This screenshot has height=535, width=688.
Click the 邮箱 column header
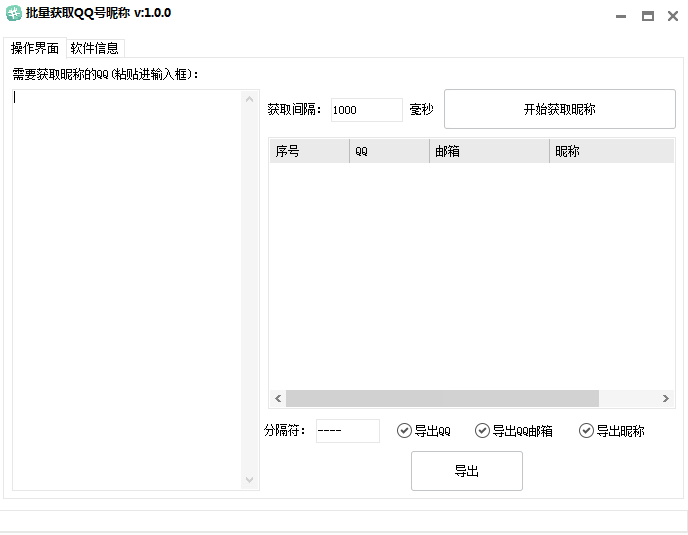pos(489,151)
